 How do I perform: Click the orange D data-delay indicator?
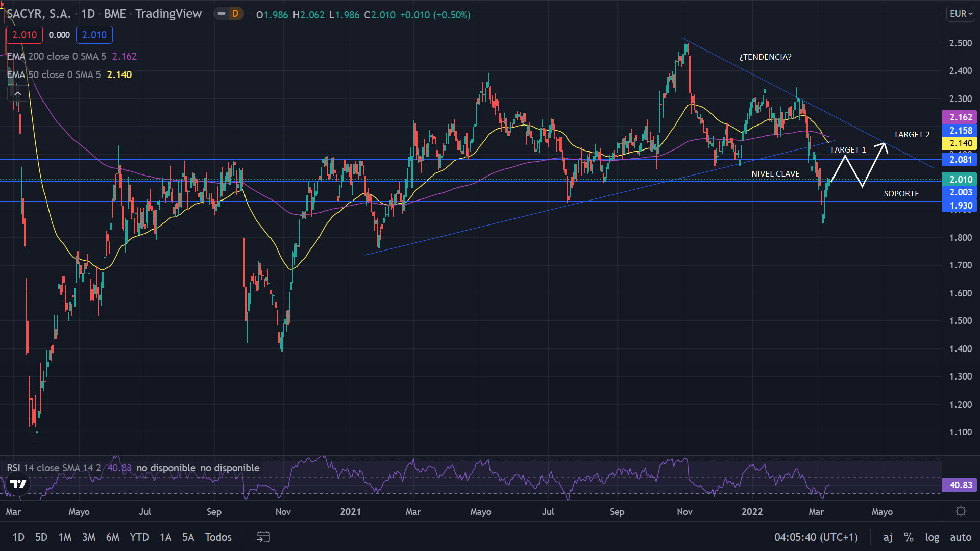point(235,14)
